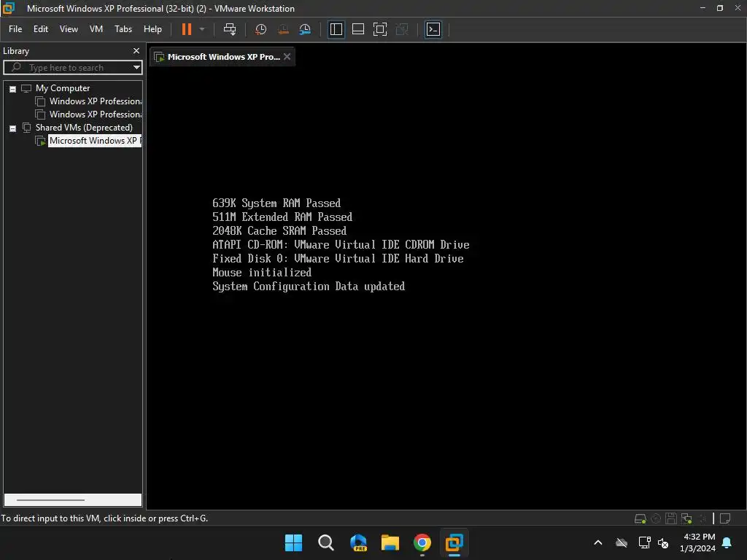Select Shared VMs (Deprecated) in the tree

tap(84, 128)
